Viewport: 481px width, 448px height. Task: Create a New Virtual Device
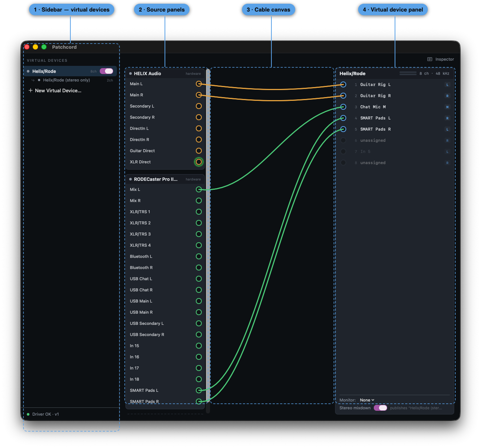click(x=55, y=90)
